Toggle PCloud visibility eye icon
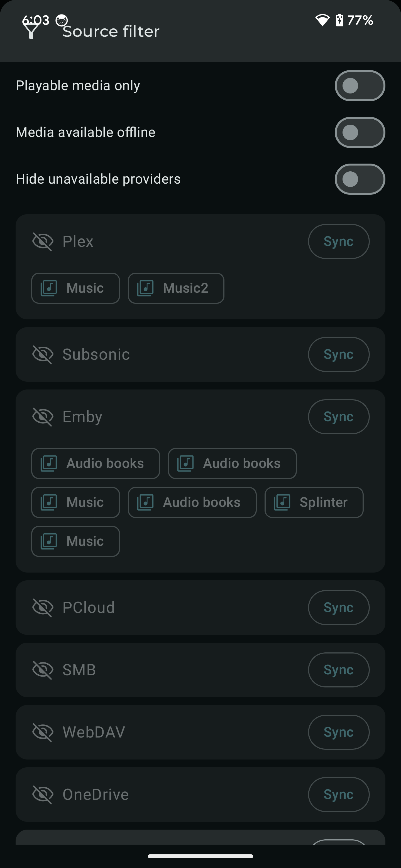The height and width of the screenshot is (868, 401). pos(43,608)
